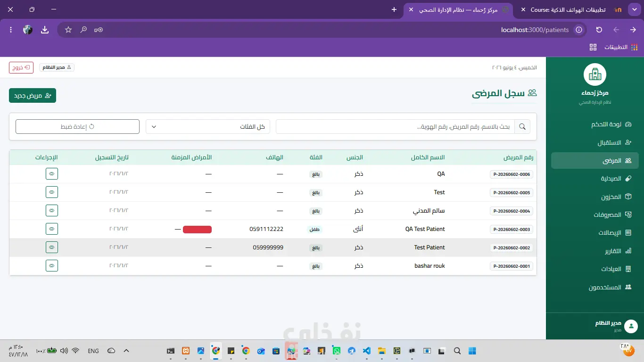View patient bashar rouk using eye icon
Screen dimensions: 644x362
click(x=52, y=266)
